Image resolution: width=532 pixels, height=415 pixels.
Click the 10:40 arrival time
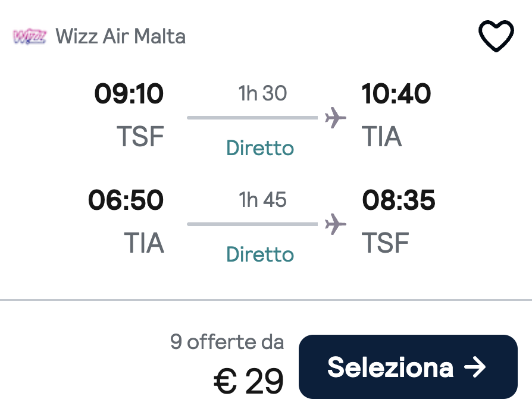coord(396,93)
